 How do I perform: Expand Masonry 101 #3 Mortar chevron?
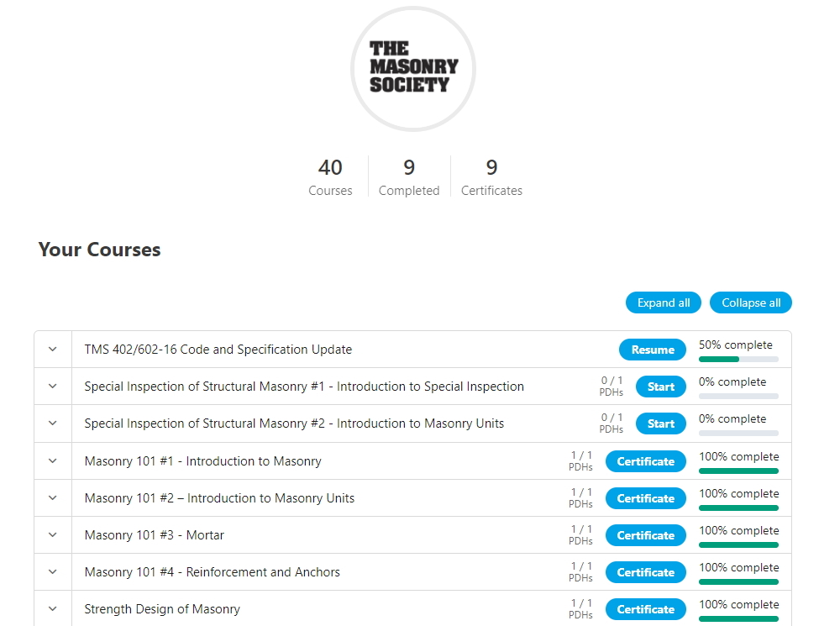pos(53,534)
